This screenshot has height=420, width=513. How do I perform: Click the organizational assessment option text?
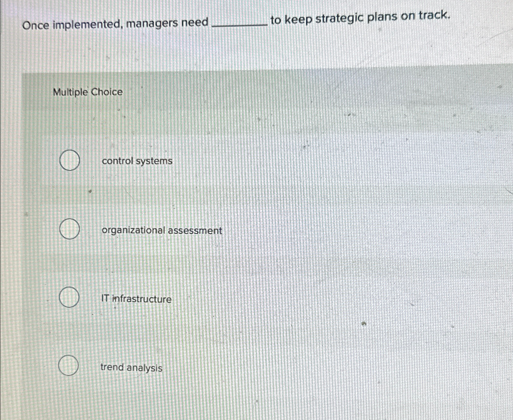coord(162,231)
